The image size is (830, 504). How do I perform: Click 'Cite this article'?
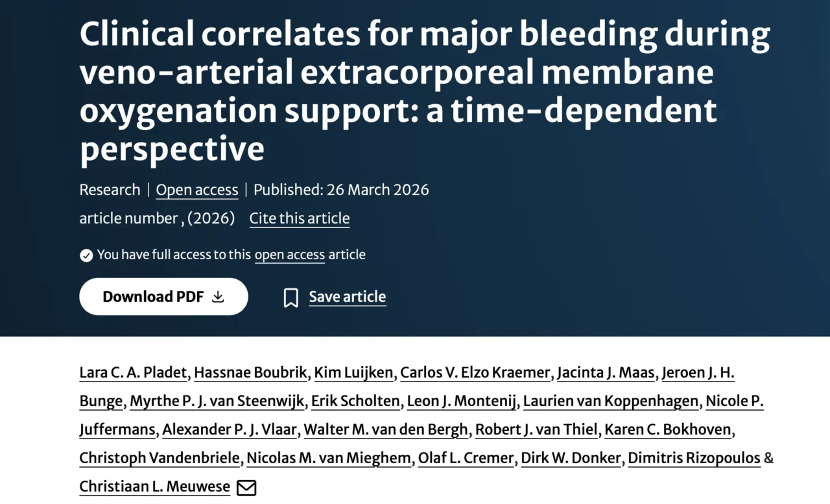pyautogui.click(x=299, y=218)
